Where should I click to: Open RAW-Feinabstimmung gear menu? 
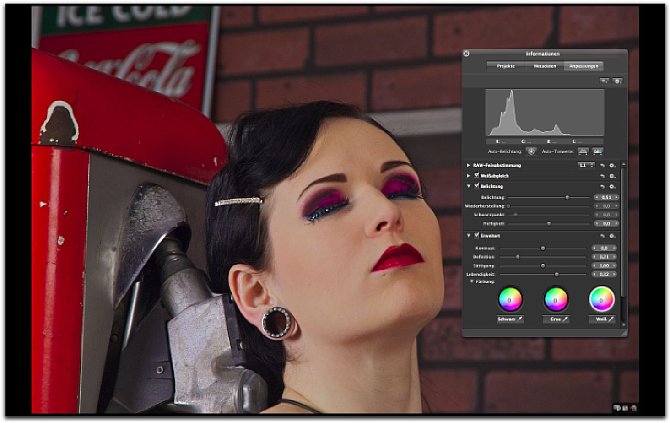pos(612,165)
